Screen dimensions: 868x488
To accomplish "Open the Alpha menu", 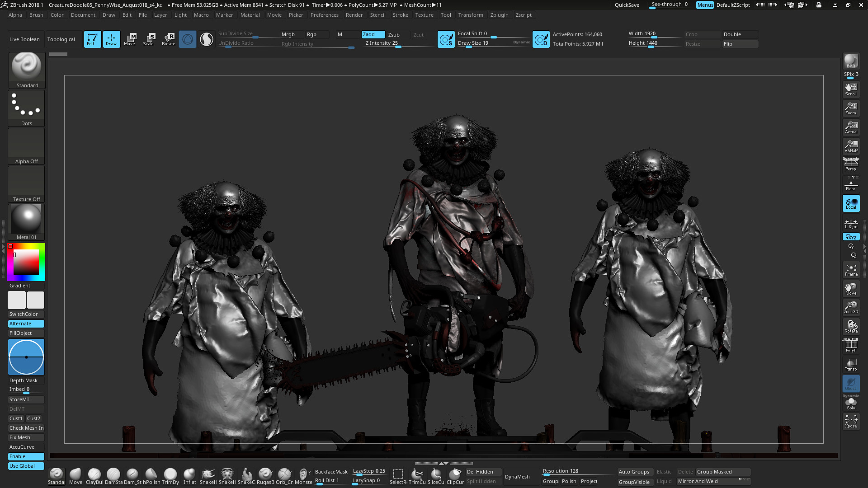I will [x=15, y=15].
